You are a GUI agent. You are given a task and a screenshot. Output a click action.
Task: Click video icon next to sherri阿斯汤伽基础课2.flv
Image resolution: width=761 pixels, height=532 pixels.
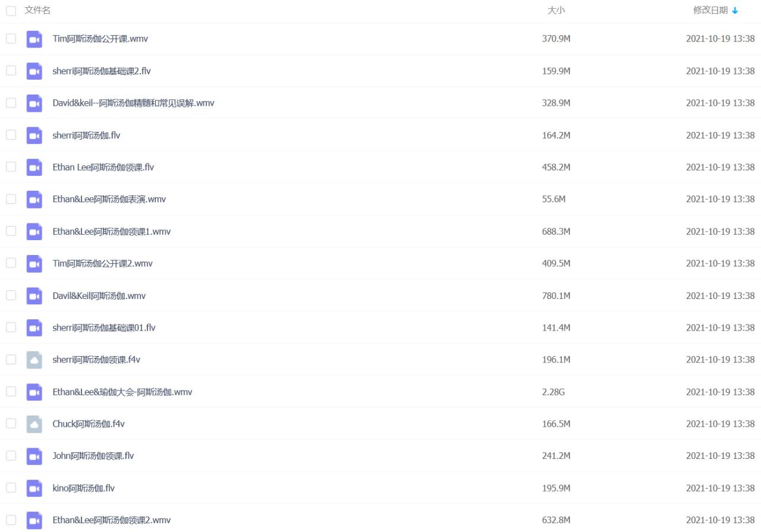pos(34,71)
